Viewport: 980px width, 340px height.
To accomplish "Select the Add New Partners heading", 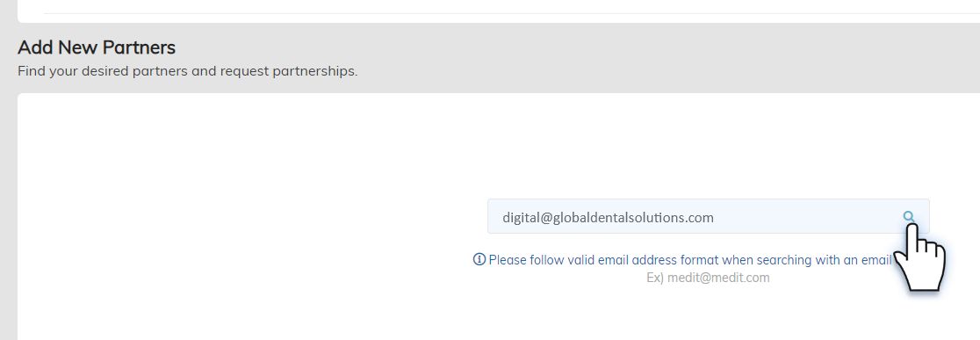I will 97,47.
